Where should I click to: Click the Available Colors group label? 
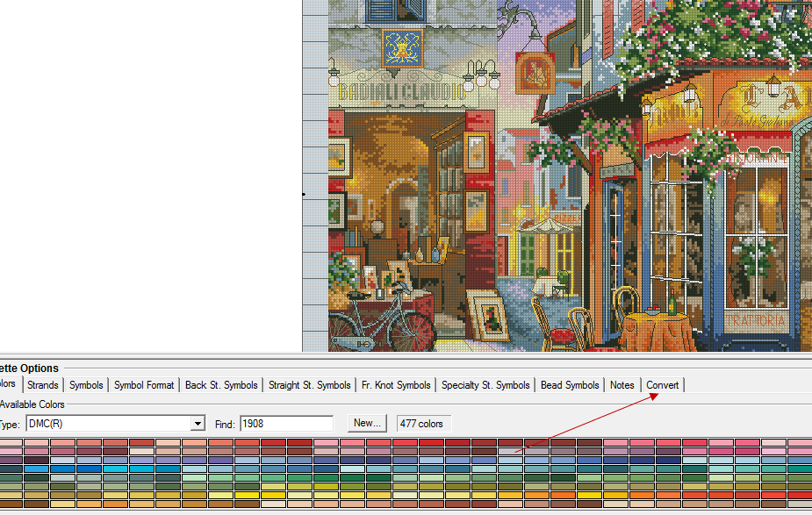pos(32,404)
